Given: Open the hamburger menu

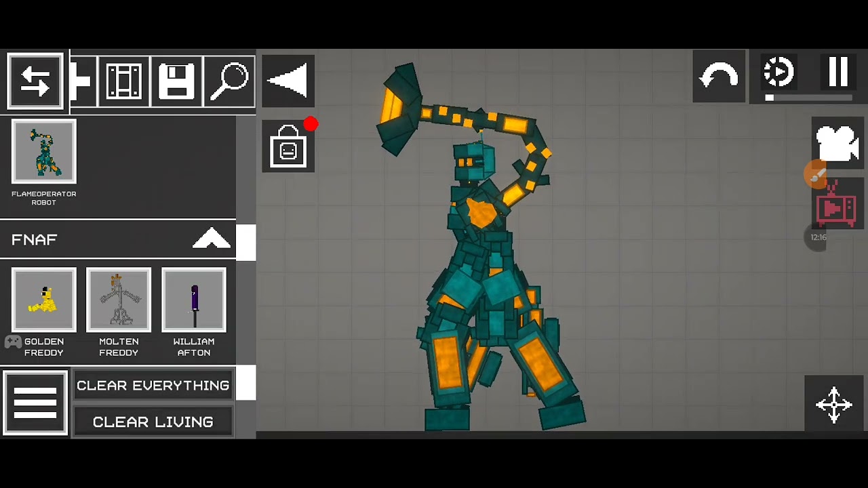Looking at the screenshot, I should point(35,403).
